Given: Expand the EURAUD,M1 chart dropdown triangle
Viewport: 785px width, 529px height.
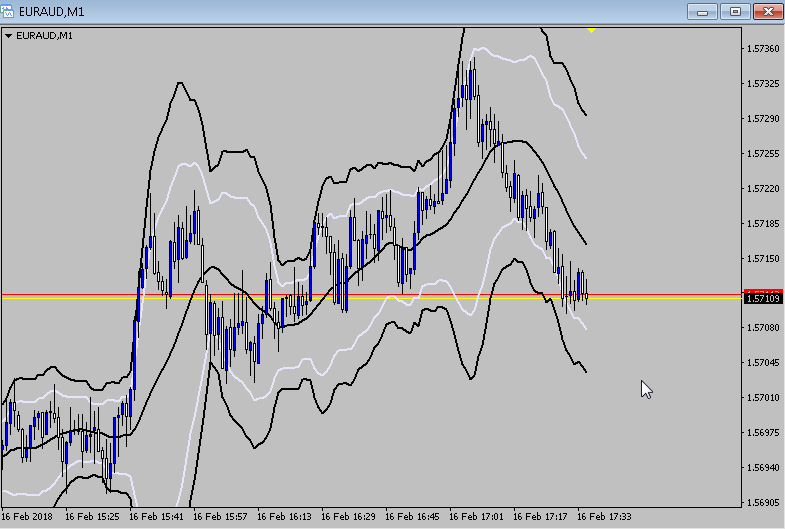Looking at the screenshot, I should click(8, 36).
